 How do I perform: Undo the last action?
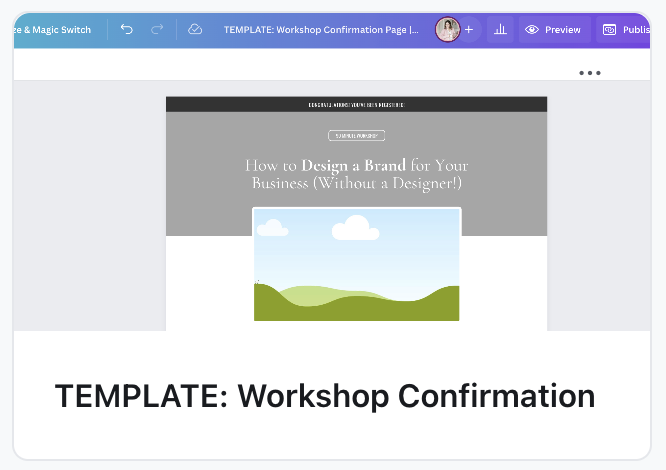click(126, 30)
